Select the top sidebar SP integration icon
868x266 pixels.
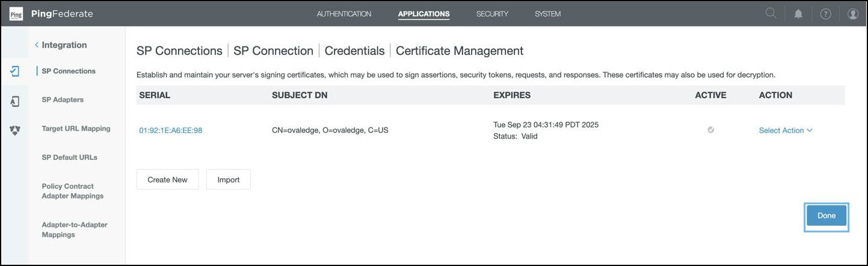pos(15,71)
